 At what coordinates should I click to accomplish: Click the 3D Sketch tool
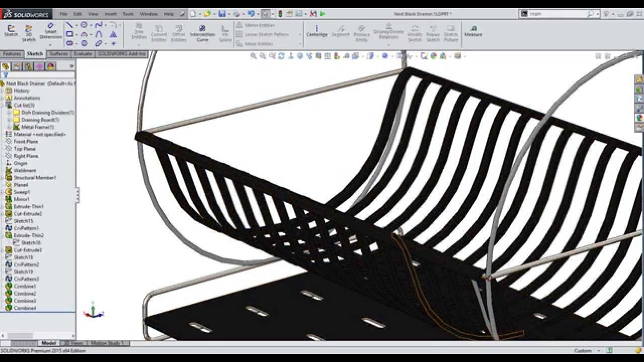tap(29, 34)
